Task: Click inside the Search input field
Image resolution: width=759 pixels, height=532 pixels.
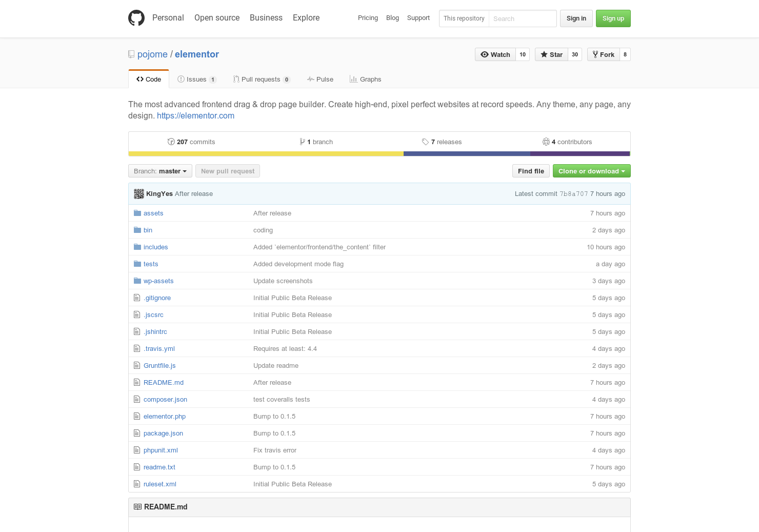Action: point(523,18)
